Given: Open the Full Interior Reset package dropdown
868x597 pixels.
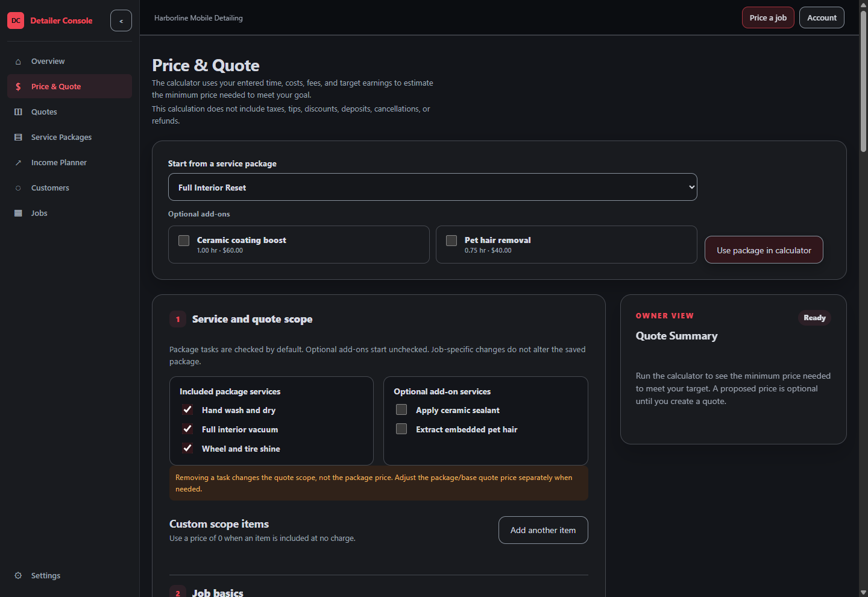Looking at the screenshot, I should click(433, 188).
